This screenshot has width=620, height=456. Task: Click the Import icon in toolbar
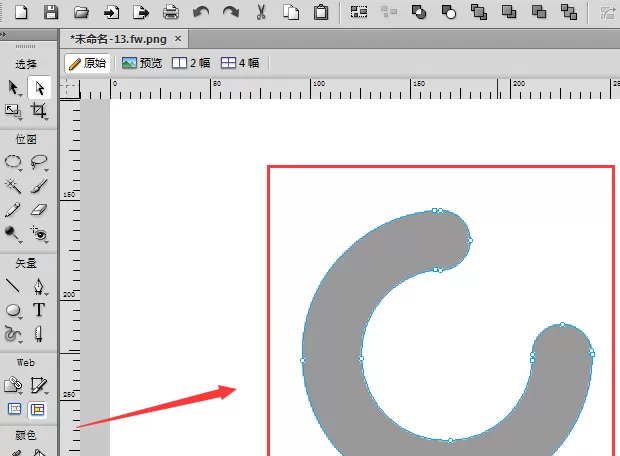[x=111, y=12]
